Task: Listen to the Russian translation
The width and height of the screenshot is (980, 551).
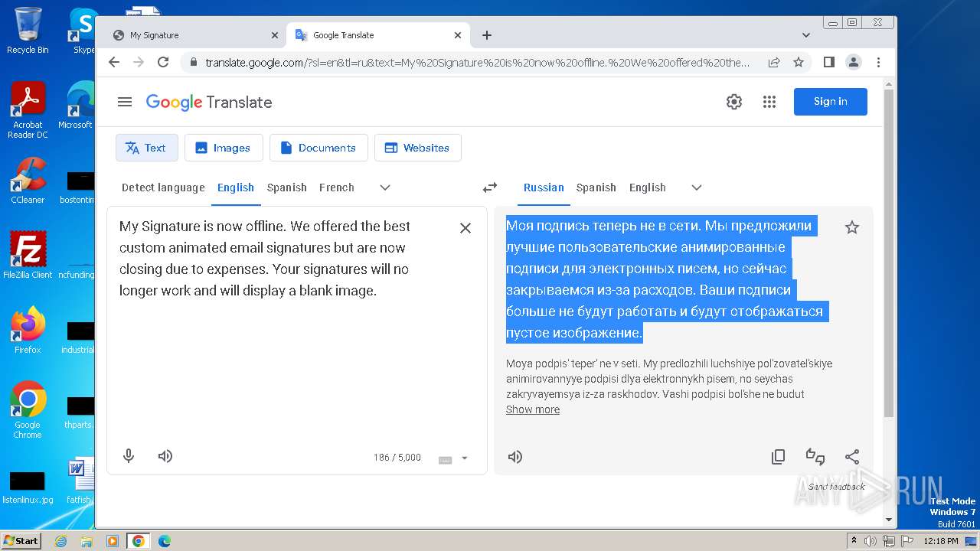Action: (x=515, y=457)
